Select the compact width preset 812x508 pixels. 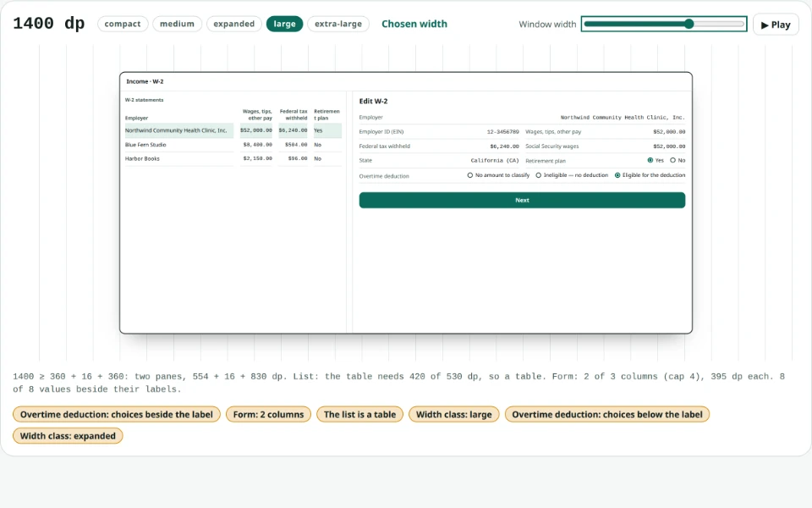click(122, 24)
